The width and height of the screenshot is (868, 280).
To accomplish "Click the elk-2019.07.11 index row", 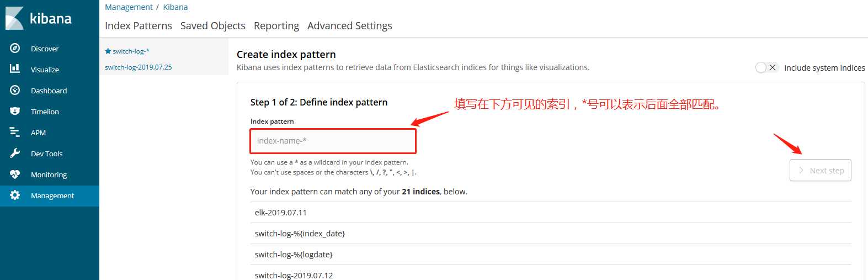I will point(551,213).
